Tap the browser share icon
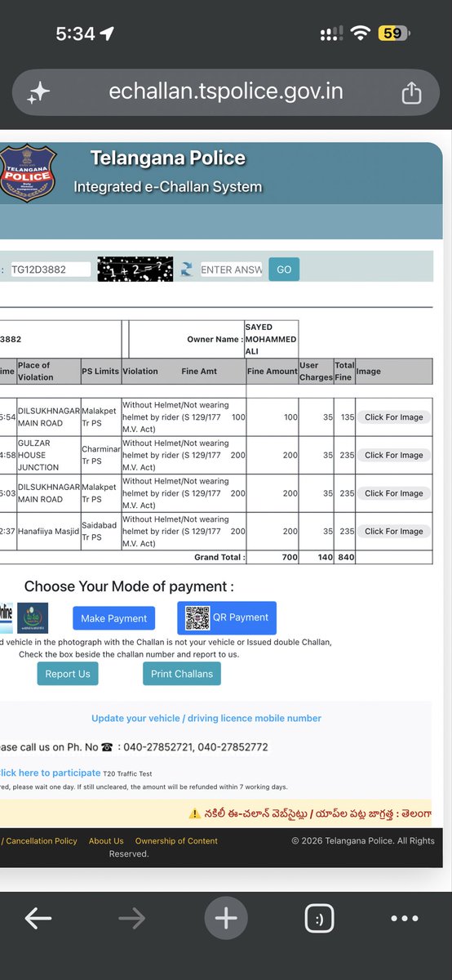The width and height of the screenshot is (452, 980). point(411,92)
